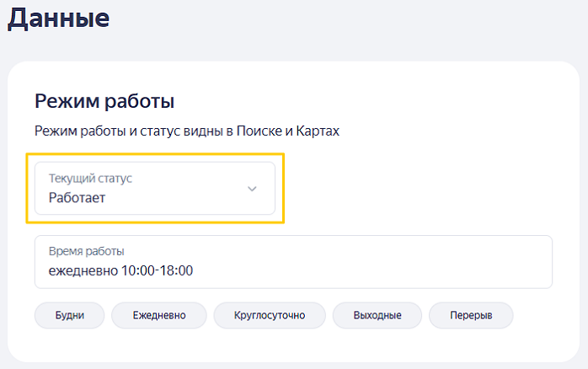The height and width of the screenshot is (369, 588).
Task: Open the Текущий статус dropdown
Action: pyautogui.click(x=155, y=189)
